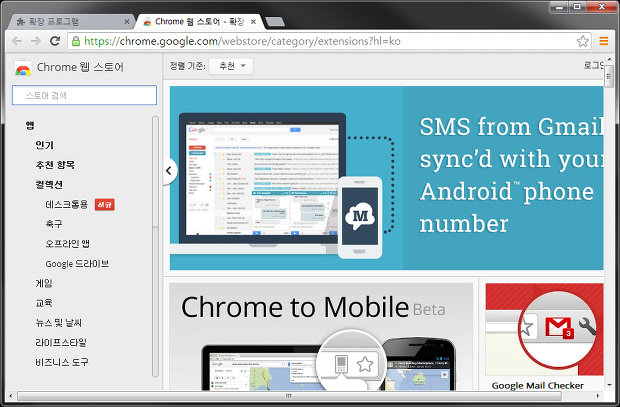
Task: Show previous banner with left chevron
Action: [x=170, y=171]
